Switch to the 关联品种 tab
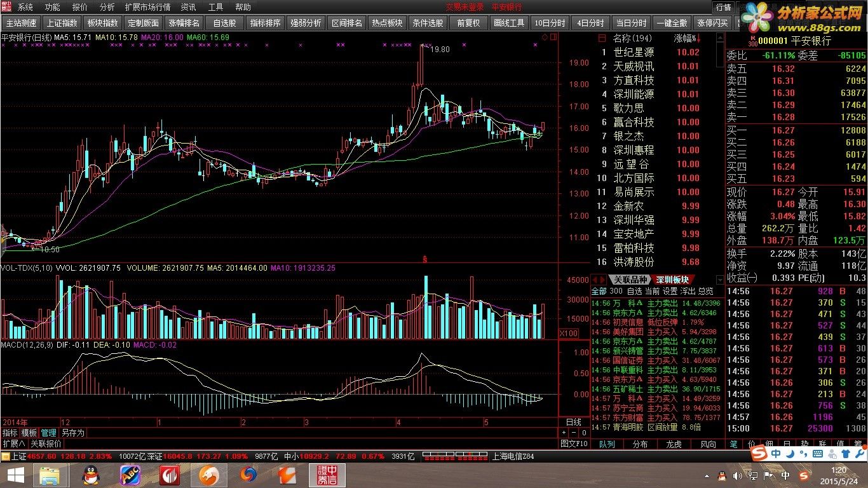The image size is (868, 488). (x=629, y=280)
